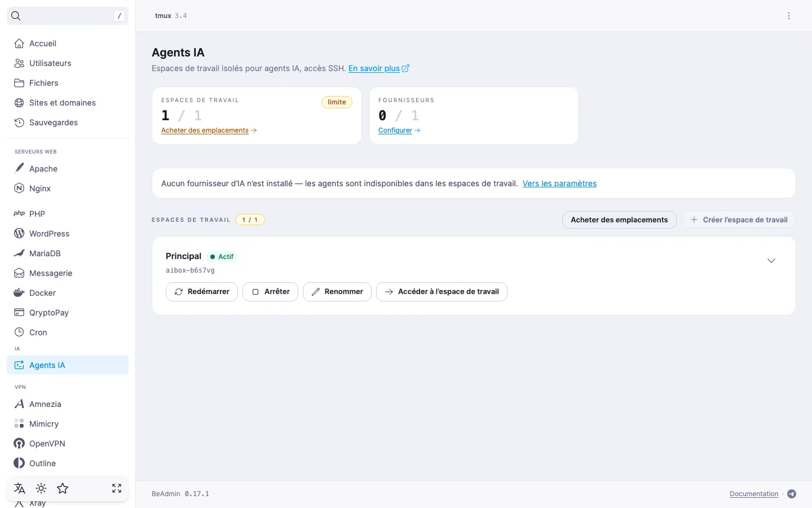812x508 pixels.
Task: Click the aibox-b6s7vg workspace identifier
Action: [x=190, y=270]
